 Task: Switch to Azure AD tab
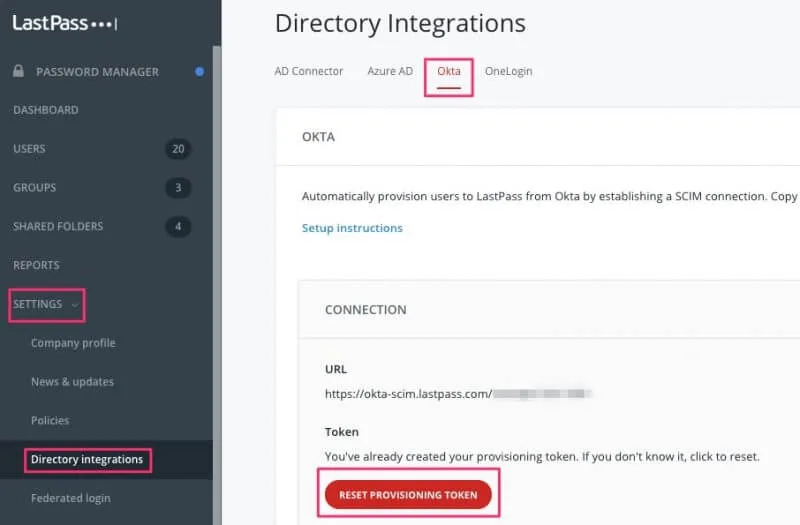click(x=390, y=71)
